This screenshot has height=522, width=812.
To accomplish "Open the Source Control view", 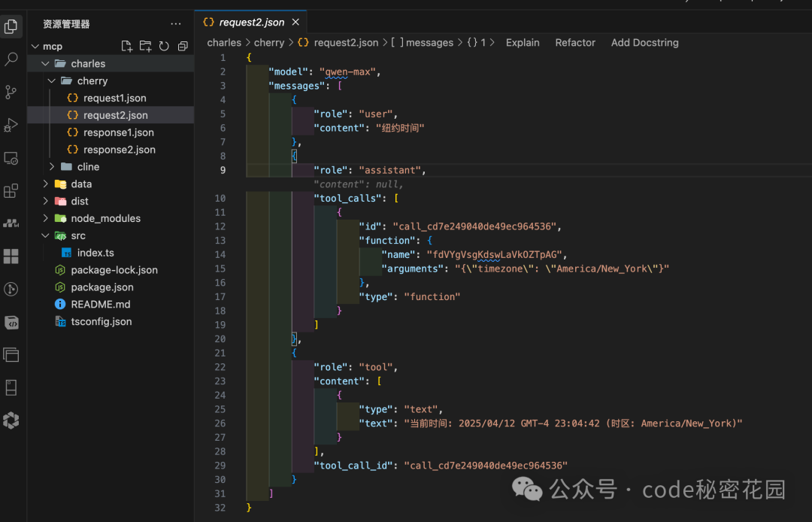I will tap(11, 93).
